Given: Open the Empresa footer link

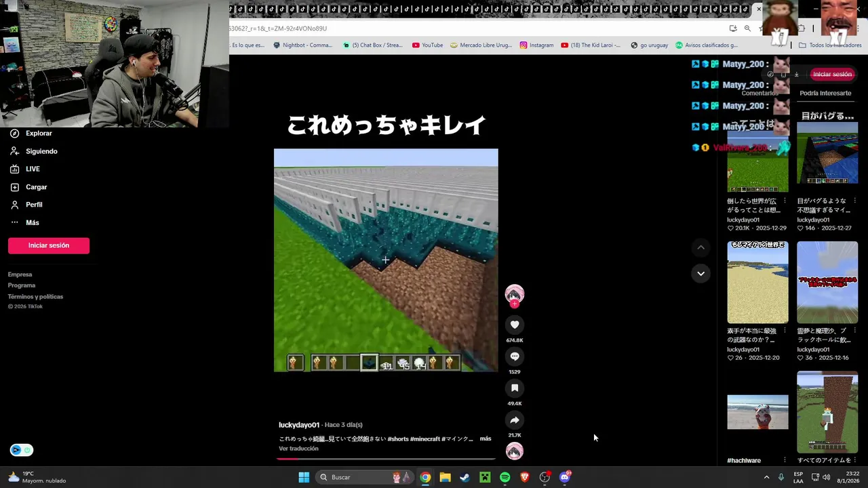Looking at the screenshot, I should [x=20, y=274].
